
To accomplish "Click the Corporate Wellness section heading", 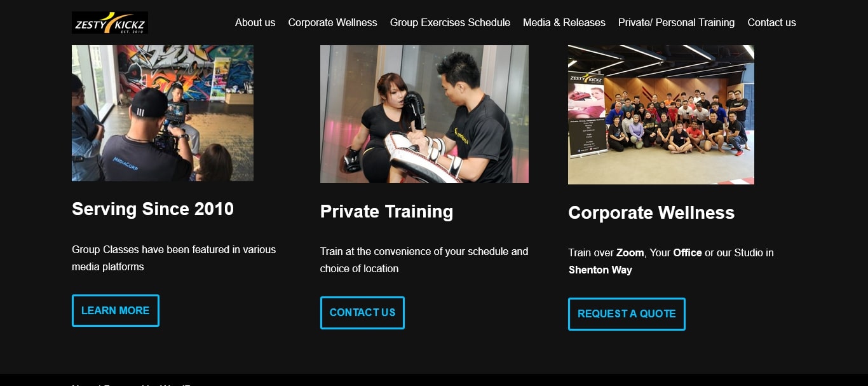I will (x=651, y=212).
